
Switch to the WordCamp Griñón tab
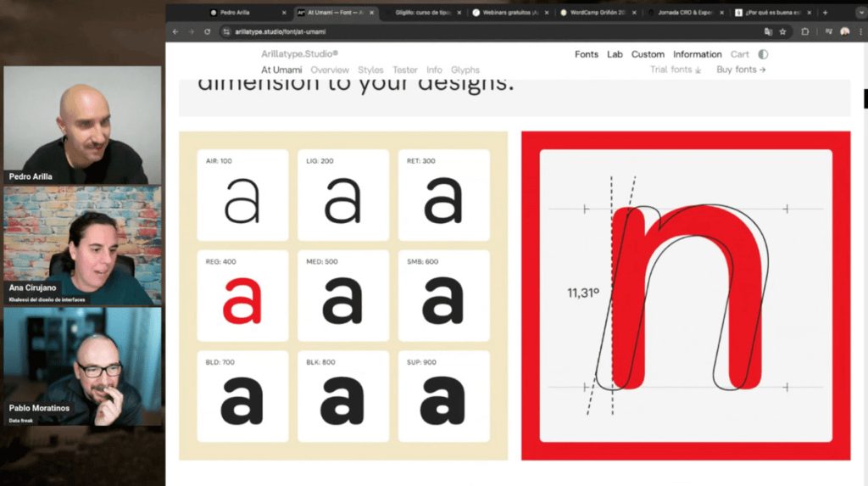598,13
